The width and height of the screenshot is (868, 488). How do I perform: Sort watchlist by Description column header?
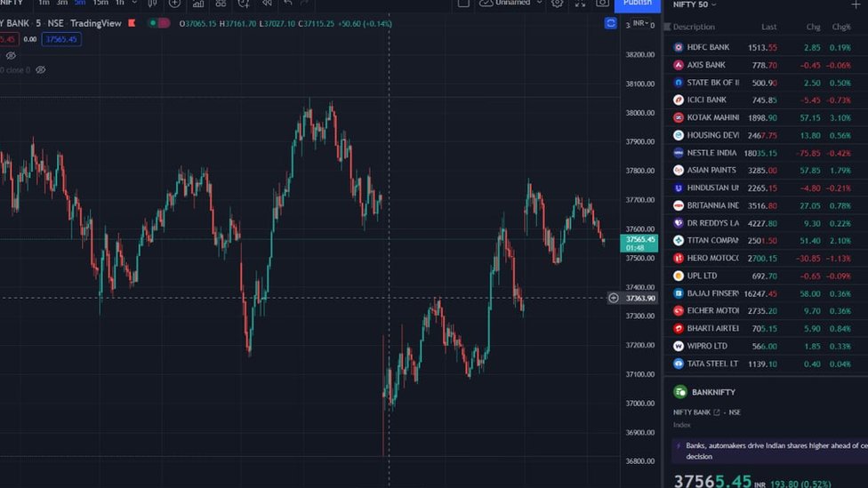694,27
